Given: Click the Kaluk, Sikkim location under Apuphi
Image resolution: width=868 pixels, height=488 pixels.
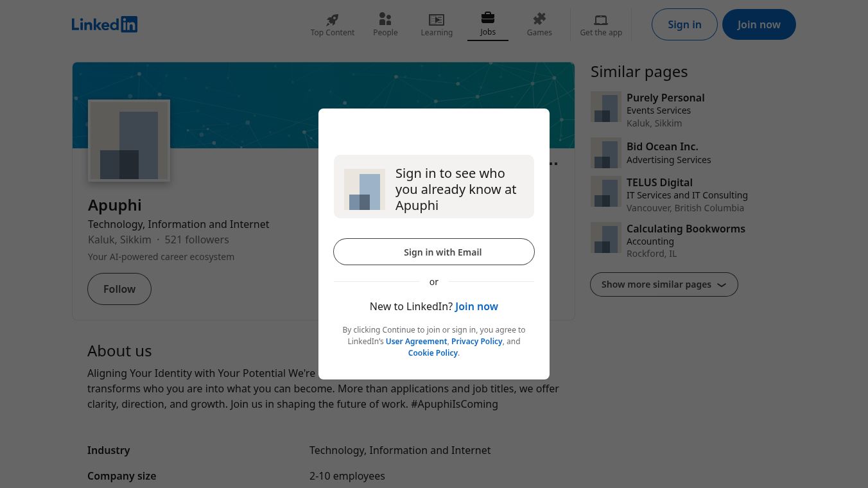Looking at the screenshot, I should click(119, 240).
